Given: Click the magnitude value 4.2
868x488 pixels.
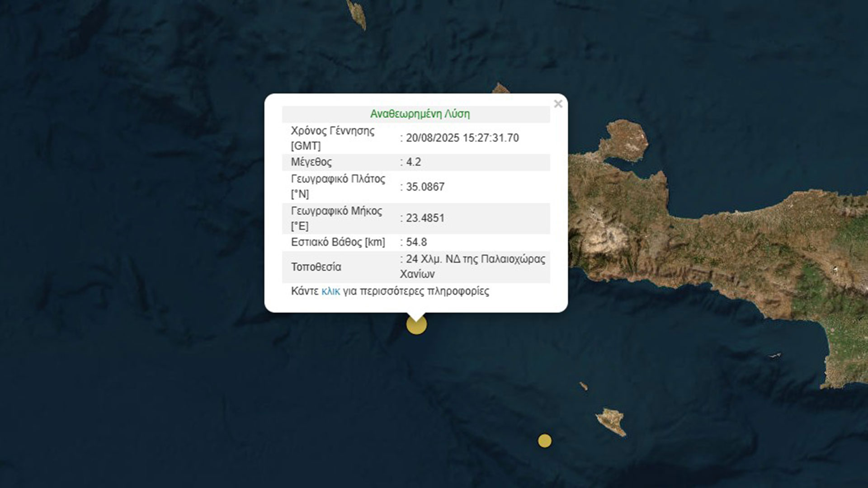Looking at the screenshot, I should 413,162.
